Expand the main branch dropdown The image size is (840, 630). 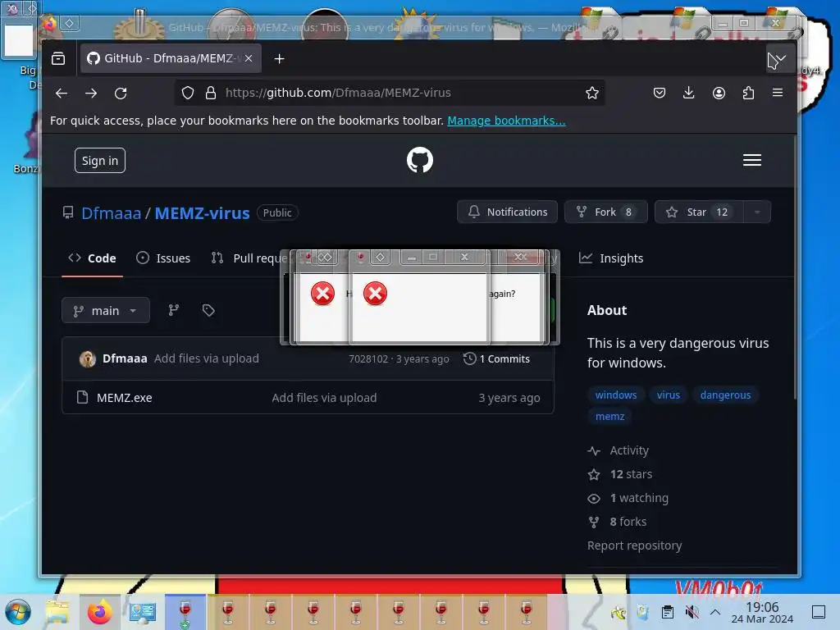coord(106,311)
